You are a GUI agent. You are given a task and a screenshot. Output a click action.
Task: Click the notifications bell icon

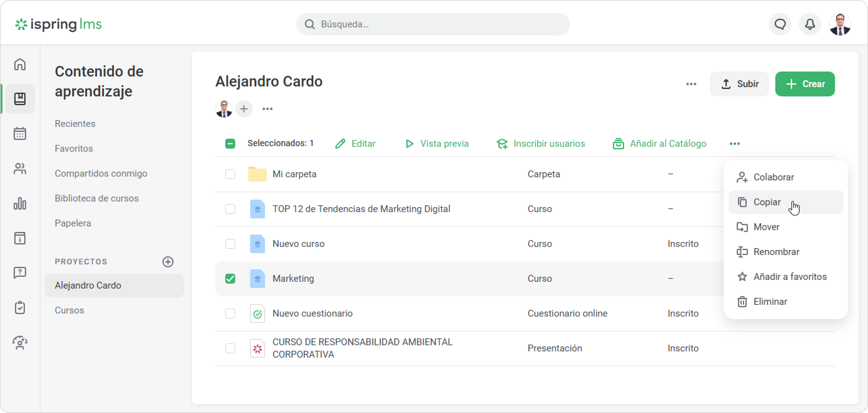pyautogui.click(x=810, y=24)
